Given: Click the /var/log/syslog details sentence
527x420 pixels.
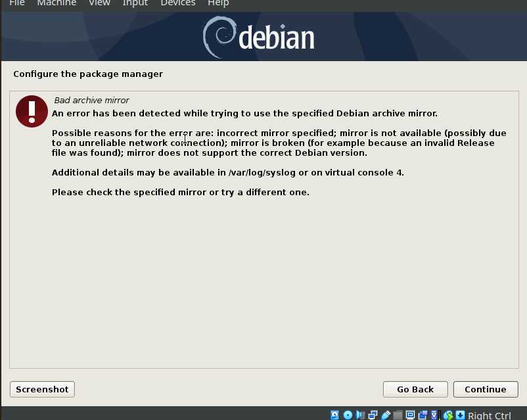Looking at the screenshot, I should pos(228,172).
